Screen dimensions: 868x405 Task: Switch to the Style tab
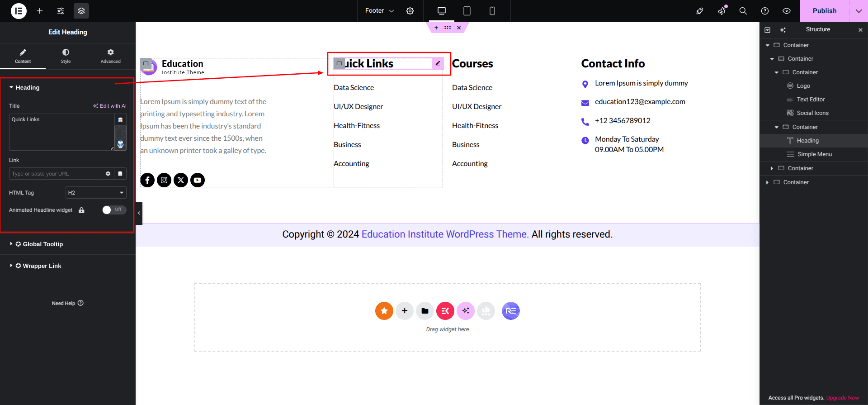pyautogui.click(x=66, y=56)
